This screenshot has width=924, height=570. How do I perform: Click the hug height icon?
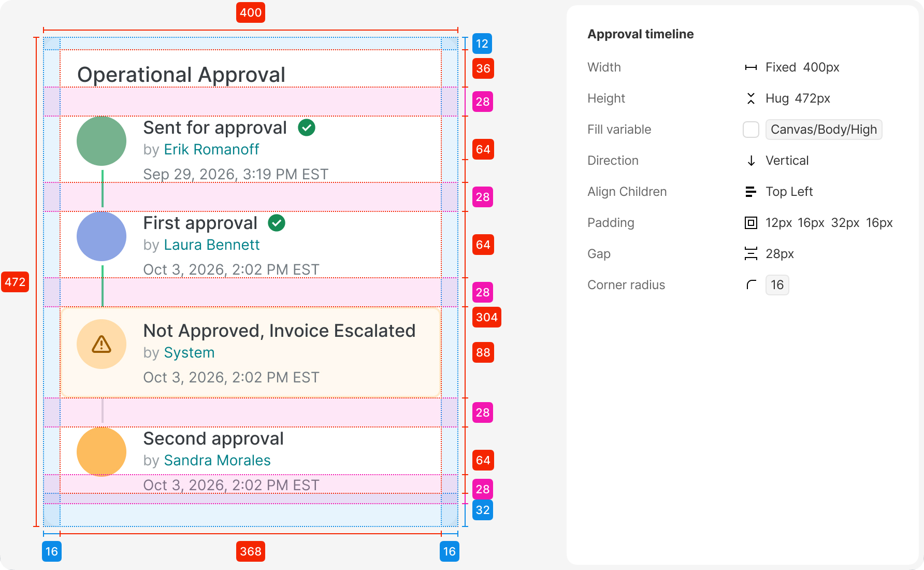[750, 98]
